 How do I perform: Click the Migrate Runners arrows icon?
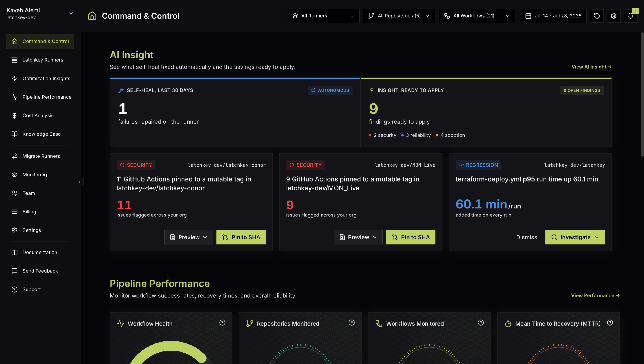point(15,156)
